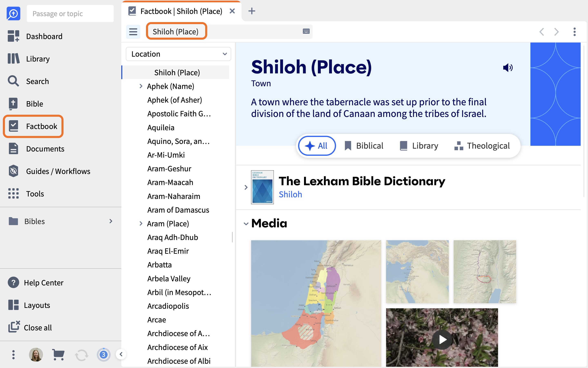Open the Tools menu item
This screenshot has width=588, height=368.
(26, 194)
